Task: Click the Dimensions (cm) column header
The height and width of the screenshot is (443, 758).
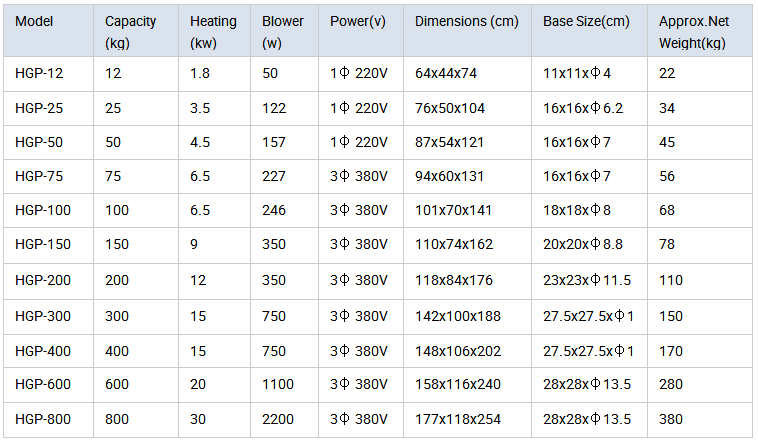Action: [467, 31]
